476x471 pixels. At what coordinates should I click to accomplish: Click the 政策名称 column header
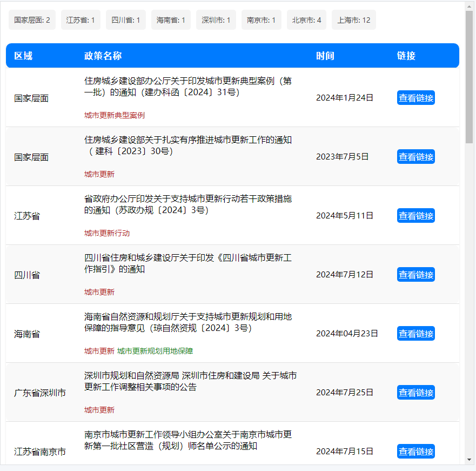(x=103, y=56)
